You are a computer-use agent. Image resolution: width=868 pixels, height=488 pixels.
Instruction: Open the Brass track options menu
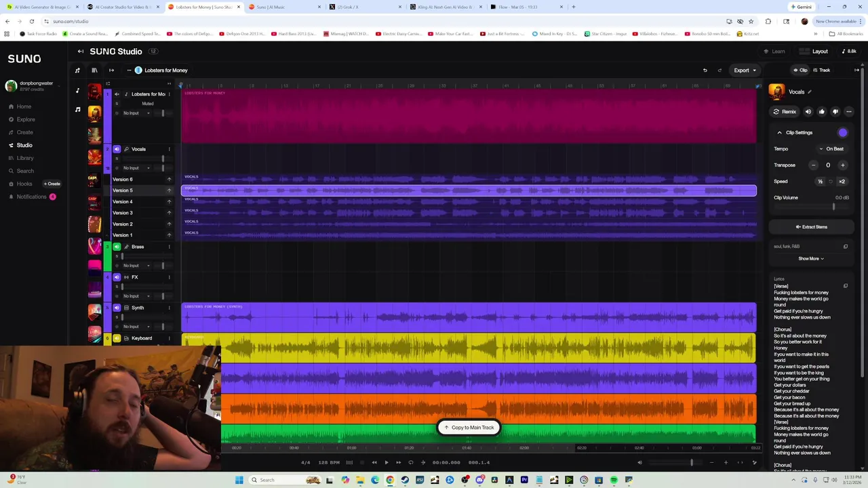click(x=170, y=247)
